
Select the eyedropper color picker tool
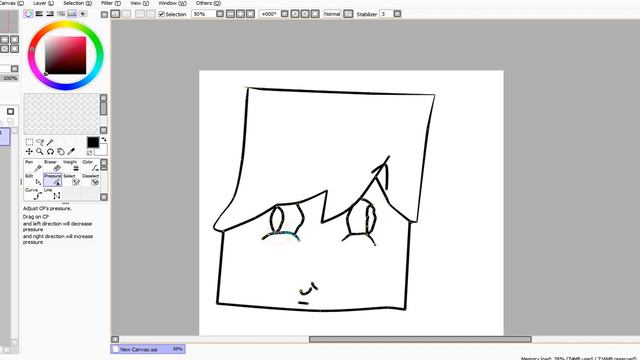[71, 151]
